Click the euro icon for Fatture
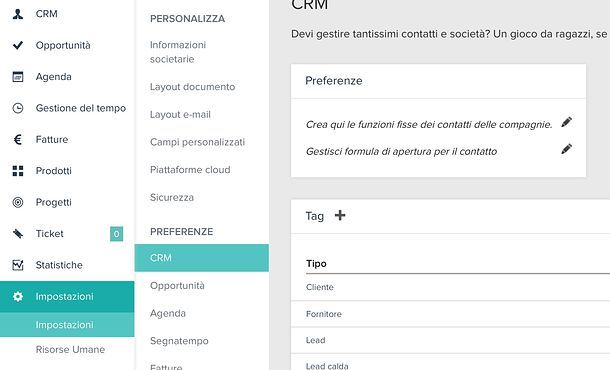 click(18, 139)
